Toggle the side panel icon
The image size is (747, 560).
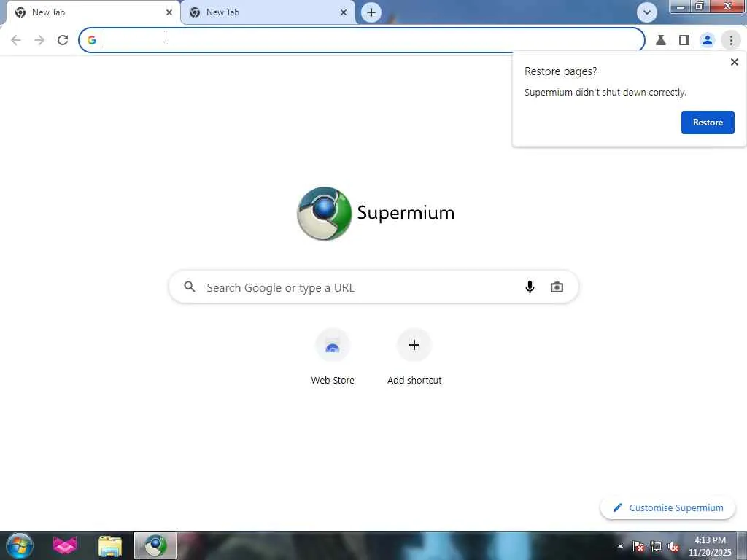[x=684, y=41]
